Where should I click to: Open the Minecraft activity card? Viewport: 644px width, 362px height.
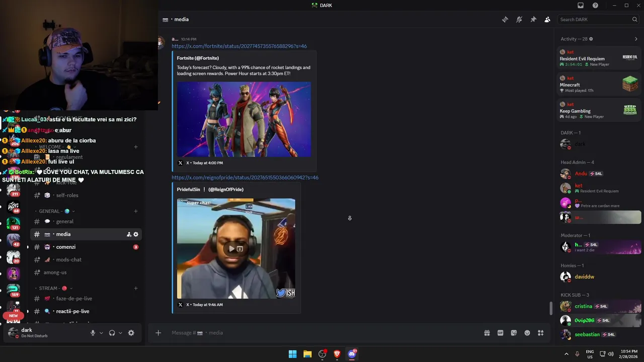coord(599,84)
